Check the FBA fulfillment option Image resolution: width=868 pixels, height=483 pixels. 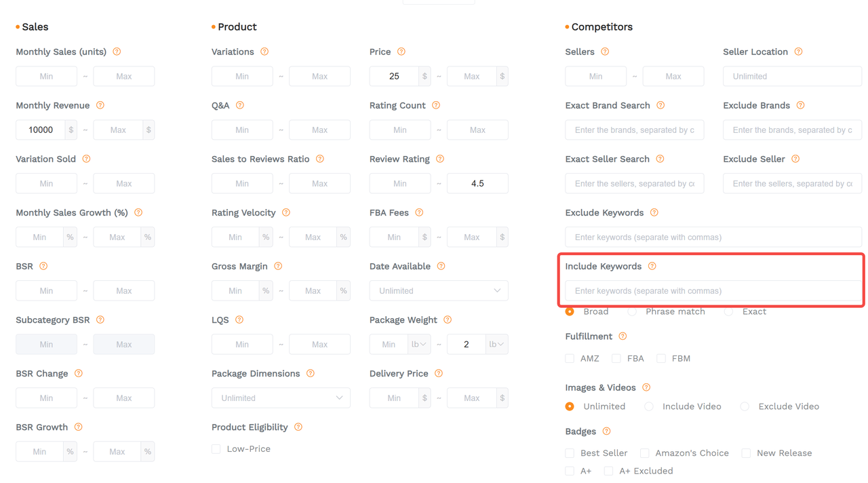pyautogui.click(x=616, y=358)
